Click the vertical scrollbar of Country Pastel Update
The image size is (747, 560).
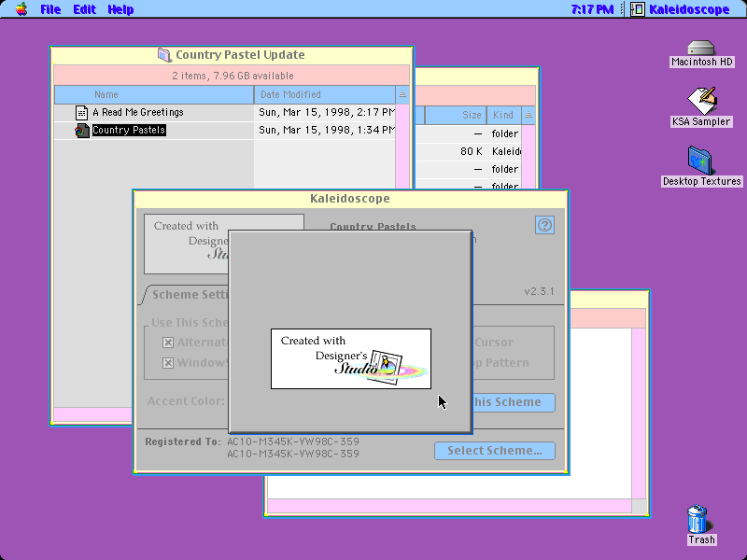(x=402, y=146)
